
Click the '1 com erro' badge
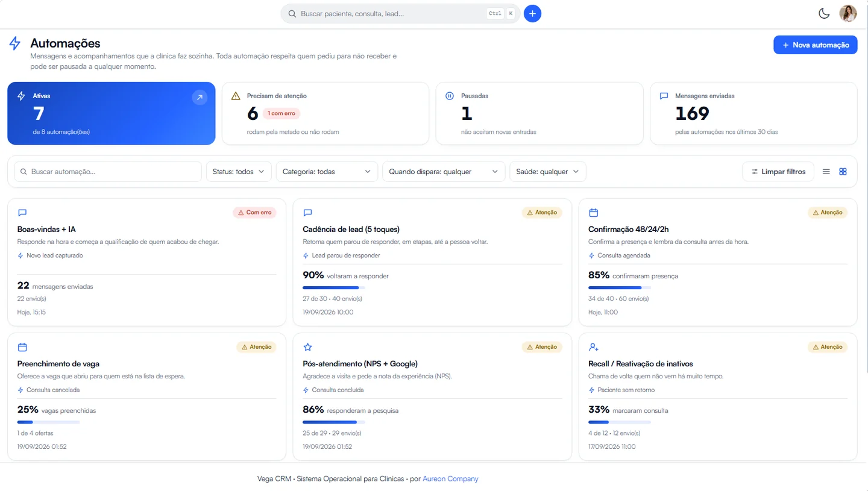coord(281,113)
